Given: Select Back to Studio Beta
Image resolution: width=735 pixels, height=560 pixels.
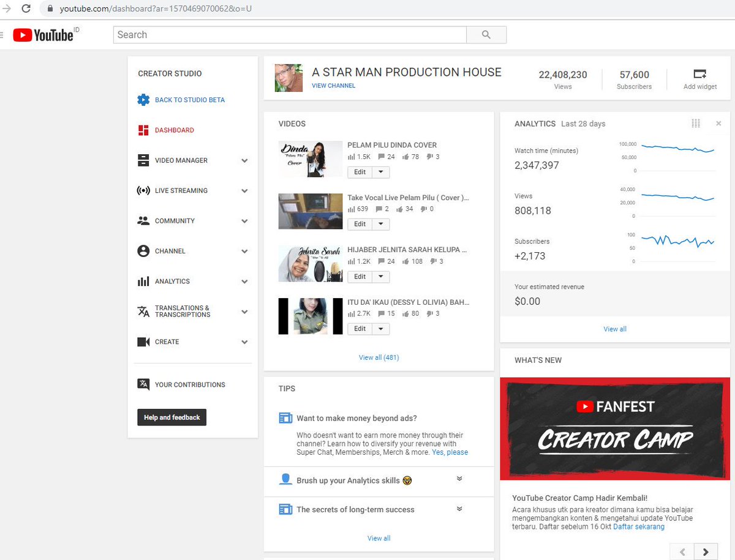Looking at the screenshot, I should tap(190, 100).
